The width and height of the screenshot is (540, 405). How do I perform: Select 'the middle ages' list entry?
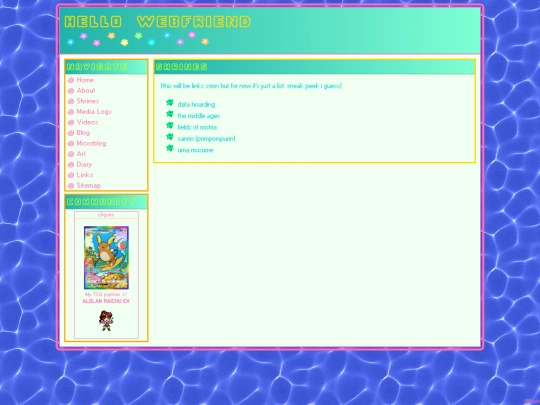pyautogui.click(x=199, y=116)
